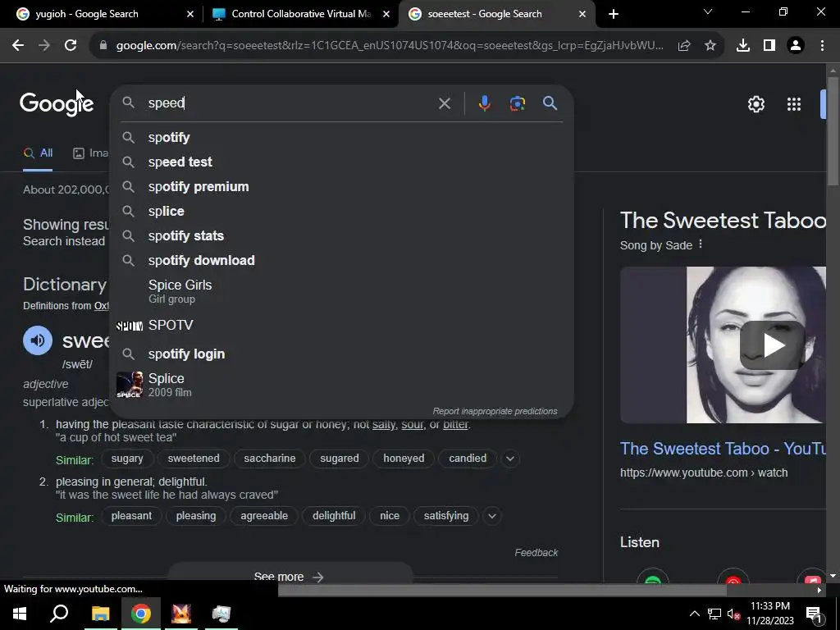Click Report inappropriate predictions
Viewport: 840px width, 630px height.
click(495, 411)
